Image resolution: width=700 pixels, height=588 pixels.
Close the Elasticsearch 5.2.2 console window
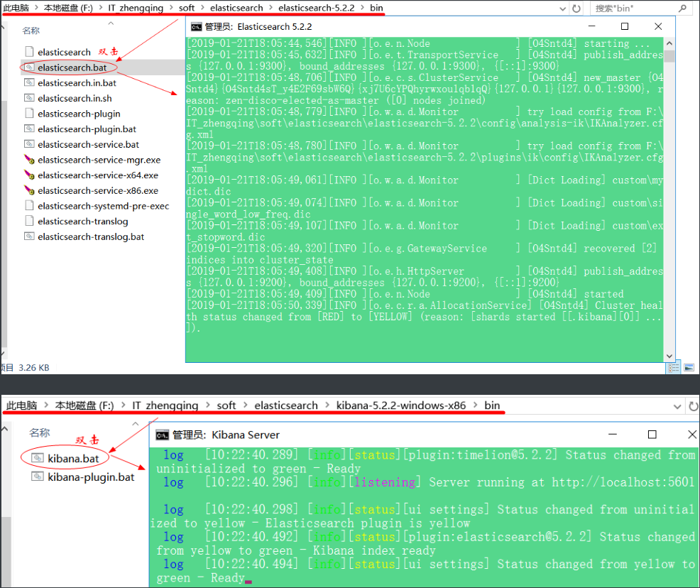[x=658, y=26]
